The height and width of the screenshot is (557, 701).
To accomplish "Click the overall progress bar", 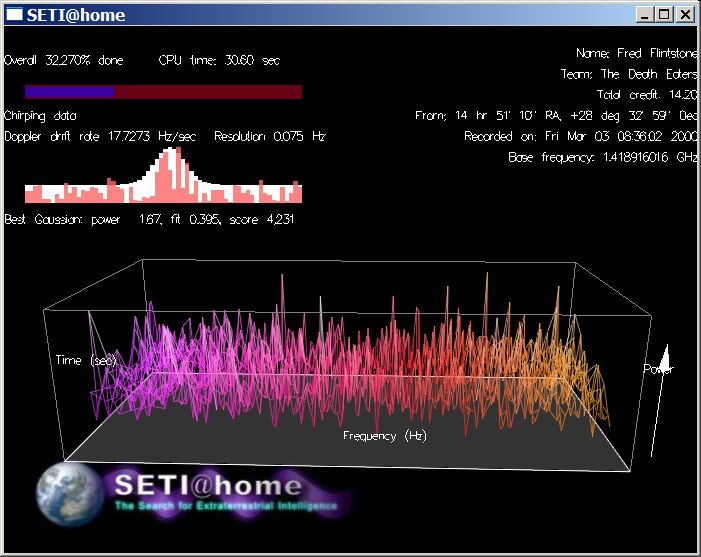I will 163,92.
